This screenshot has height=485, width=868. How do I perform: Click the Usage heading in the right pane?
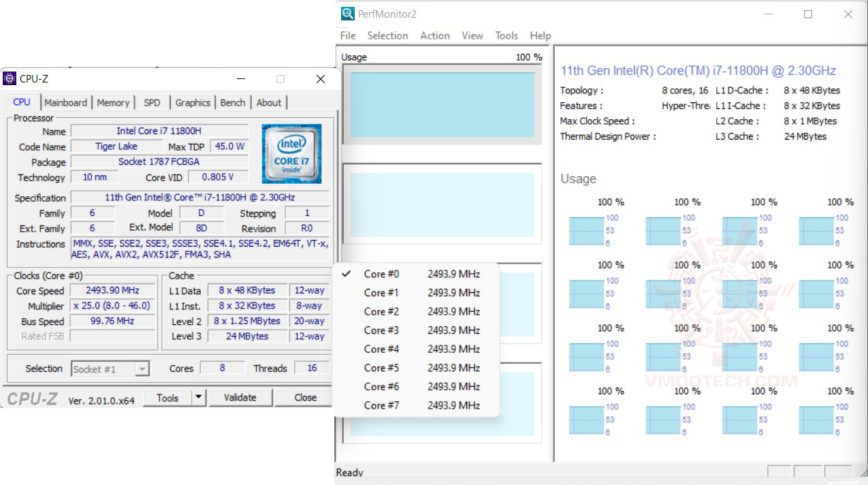[578, 179]
